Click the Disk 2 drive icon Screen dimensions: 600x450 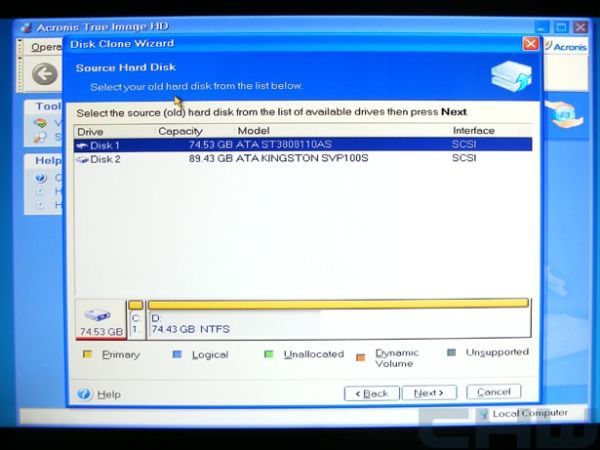[x=82, y=159]
